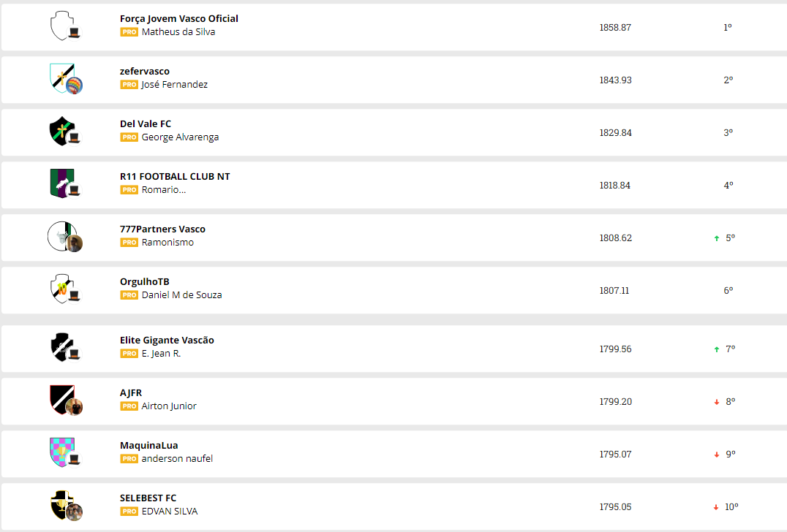Screen dimensions: 787x532
Task: Select owner name George Alvarenga
Action: tap(180, 137)
